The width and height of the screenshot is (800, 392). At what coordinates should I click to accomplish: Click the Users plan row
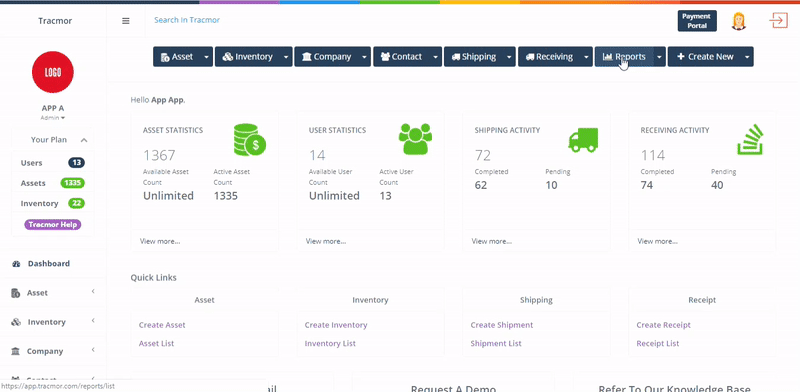click(x=53, y=163)
